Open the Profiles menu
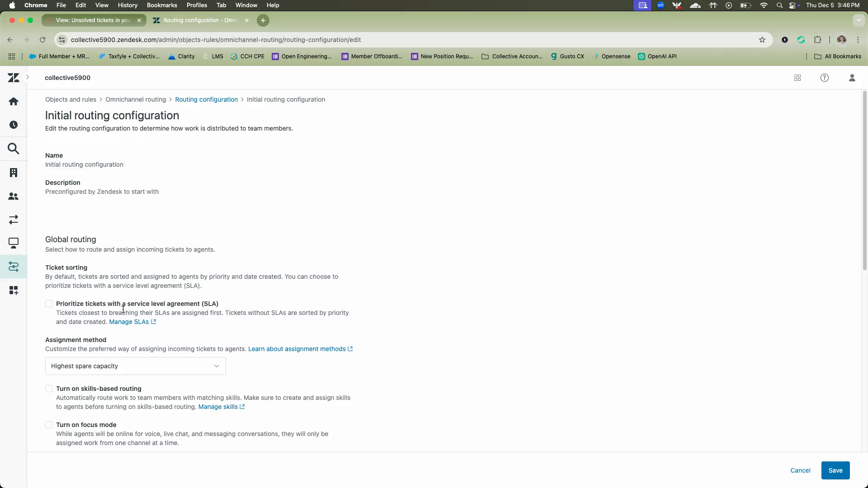 (x=197, y=5)
